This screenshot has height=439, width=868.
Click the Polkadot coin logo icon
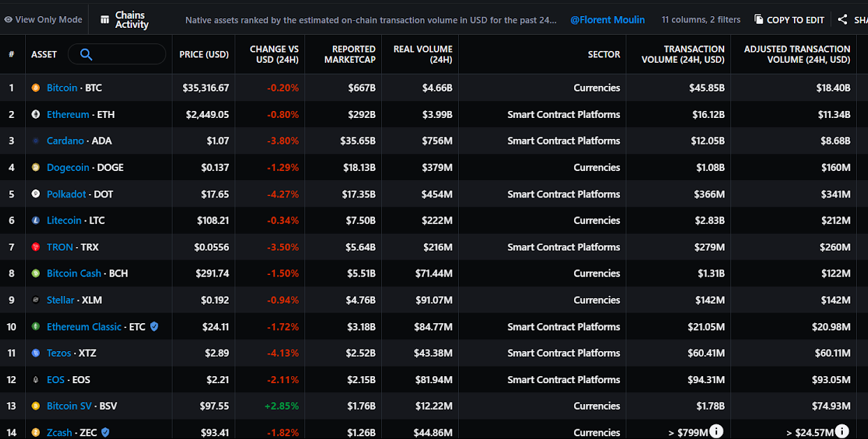pyautogui.click(x=36, y=194)
